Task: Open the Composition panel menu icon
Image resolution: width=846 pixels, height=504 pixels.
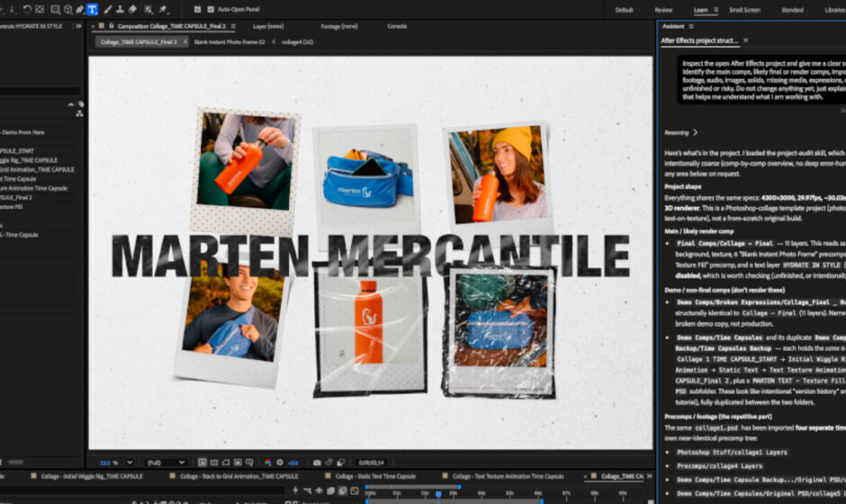Action: (233, 26)
